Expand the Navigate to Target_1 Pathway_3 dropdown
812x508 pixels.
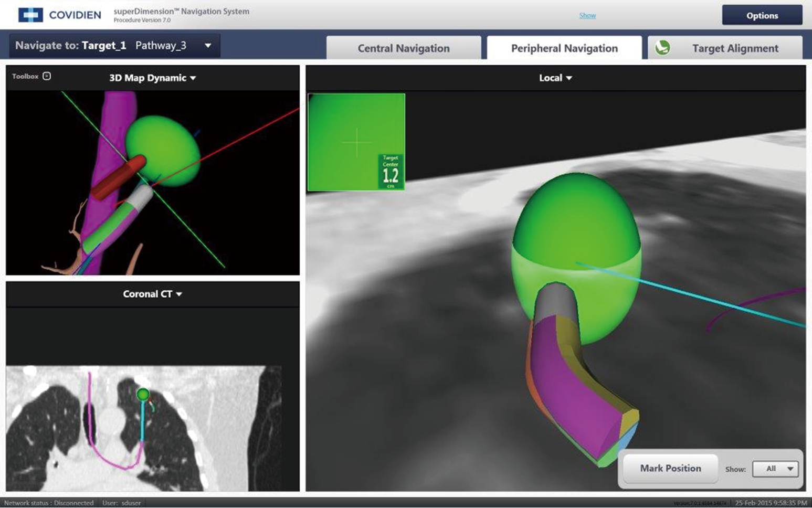[115, 46]
